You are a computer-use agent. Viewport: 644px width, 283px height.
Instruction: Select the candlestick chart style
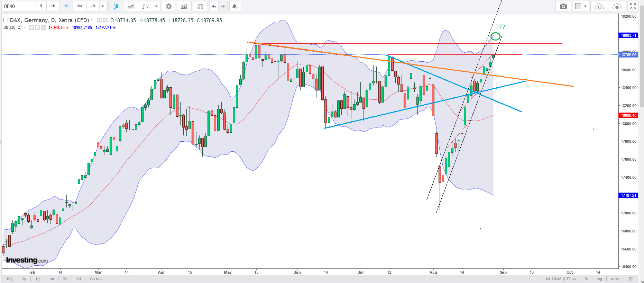(x=116, y=6)
